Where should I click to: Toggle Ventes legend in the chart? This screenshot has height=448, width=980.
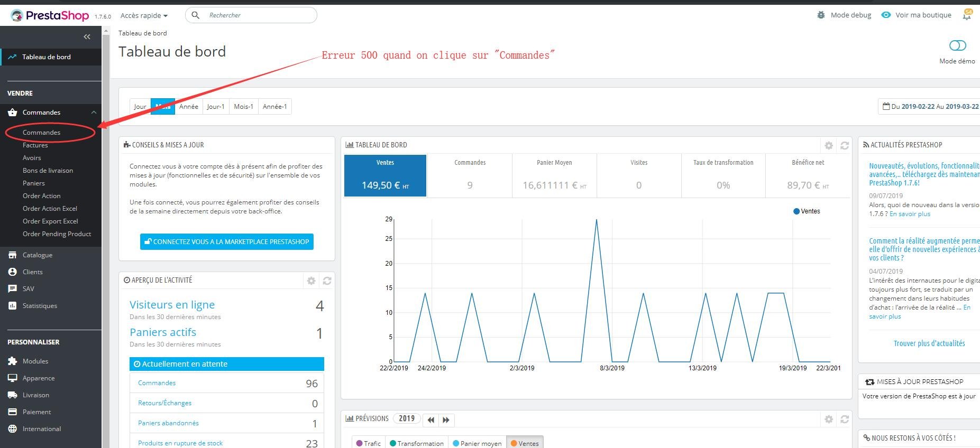coord(807,211)
